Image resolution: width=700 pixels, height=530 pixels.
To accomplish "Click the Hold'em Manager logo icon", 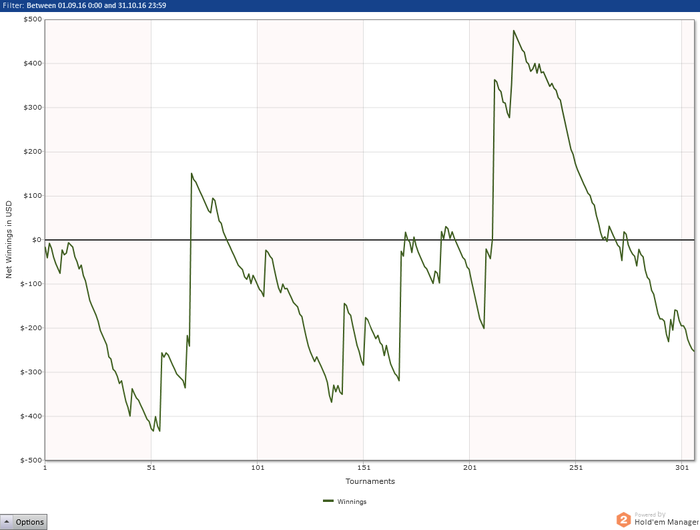I will click(624, 520).
